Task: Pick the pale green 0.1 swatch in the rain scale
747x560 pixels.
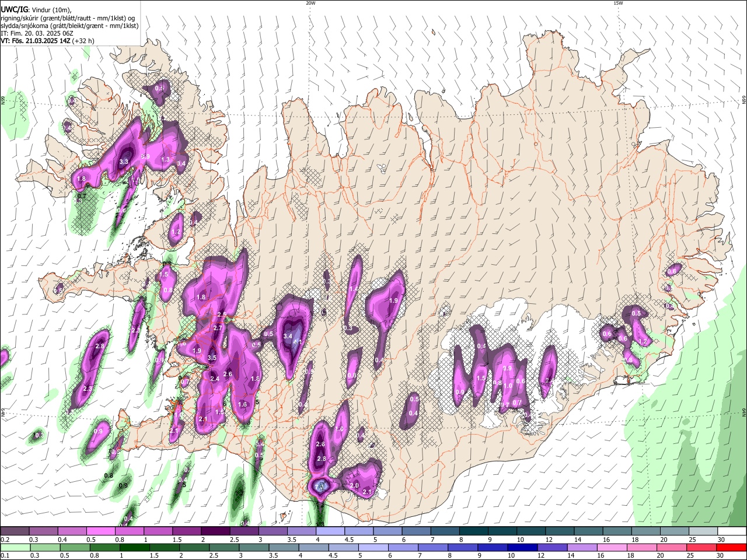Action: (x=15, y=547)
